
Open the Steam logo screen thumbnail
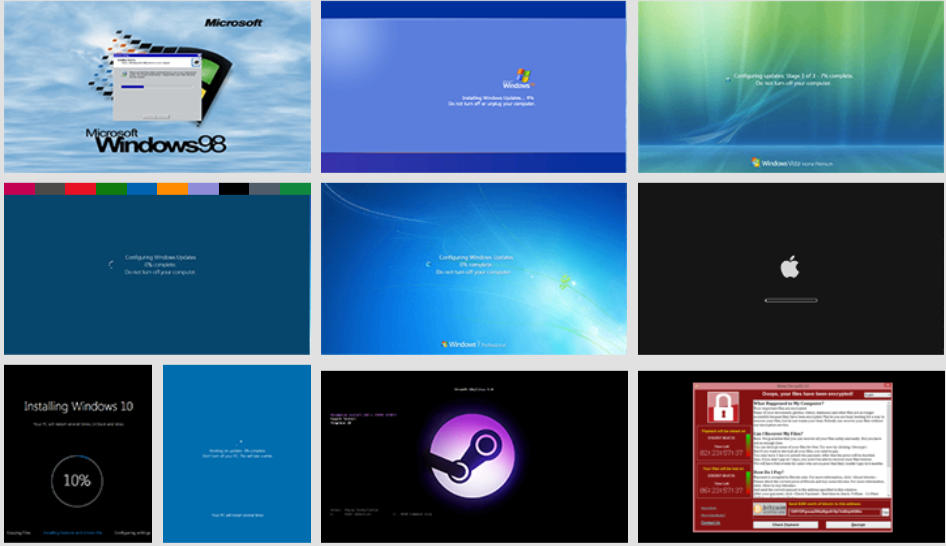(474, 457)
